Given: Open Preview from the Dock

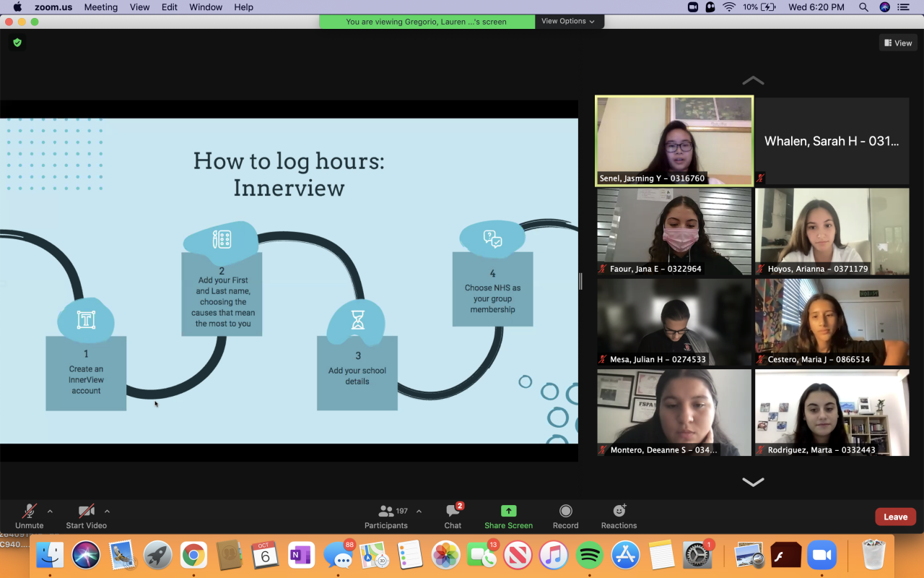Looking at the screenshot, I should point(749,555).
